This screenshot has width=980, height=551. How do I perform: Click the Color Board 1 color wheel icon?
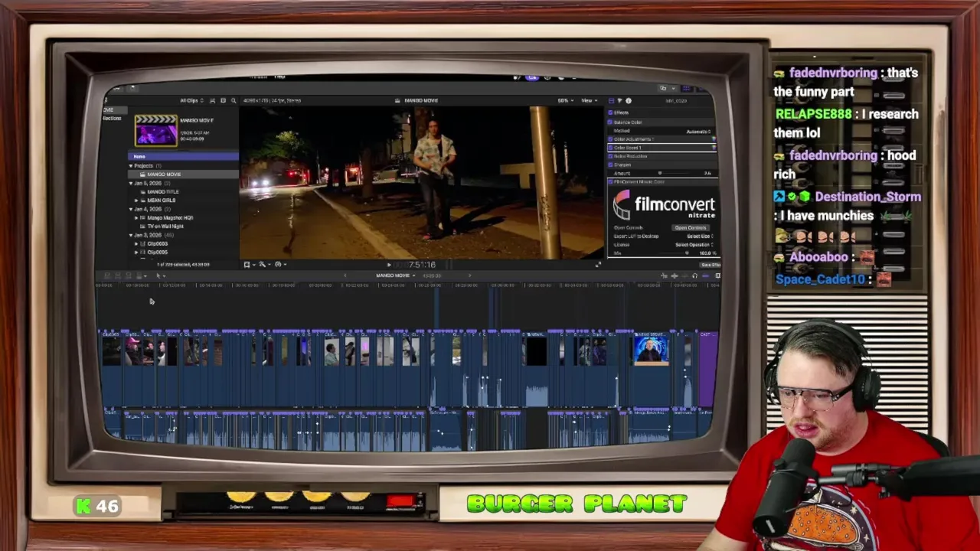coord(714,148)
